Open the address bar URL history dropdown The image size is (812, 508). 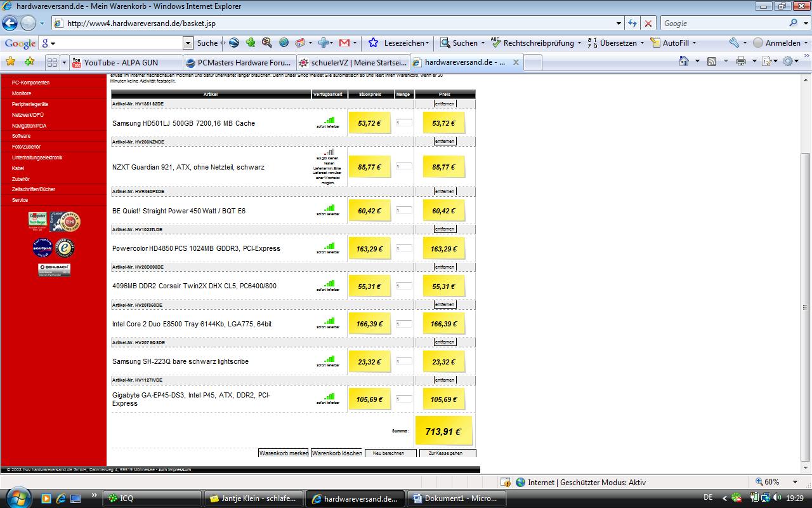point(619,23)
